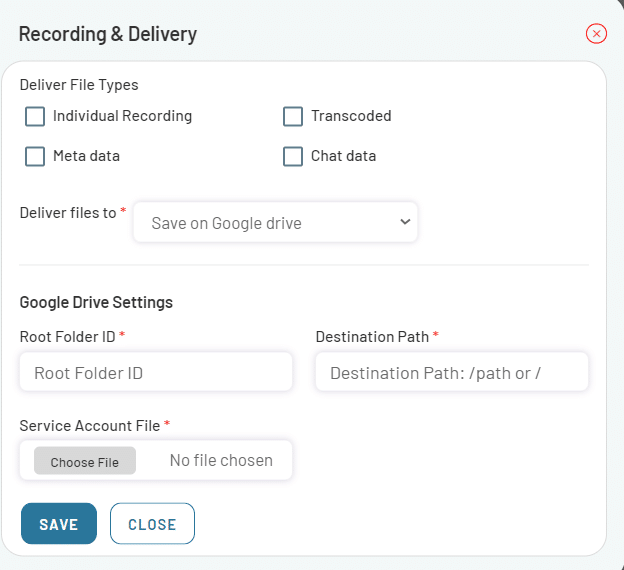The height and width of the screenshot is (570, 624).
Task: Toggle the Chat data checkbox
Action: [293, 156]
